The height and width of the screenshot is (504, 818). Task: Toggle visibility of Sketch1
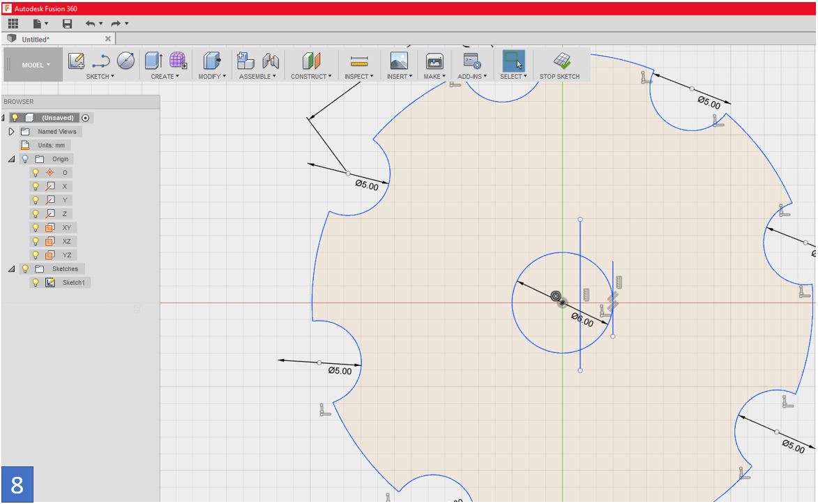coord(36,282)
